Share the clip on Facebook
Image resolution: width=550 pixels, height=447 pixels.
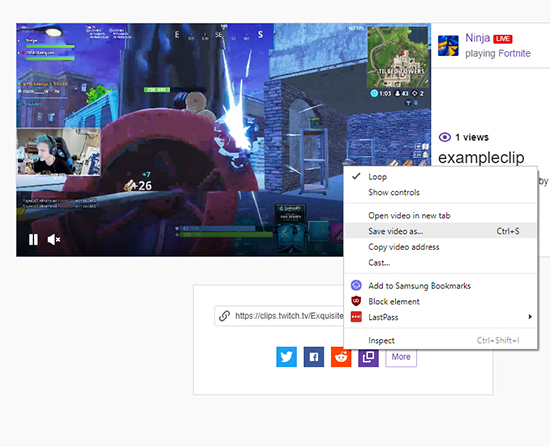click(314, 357)
